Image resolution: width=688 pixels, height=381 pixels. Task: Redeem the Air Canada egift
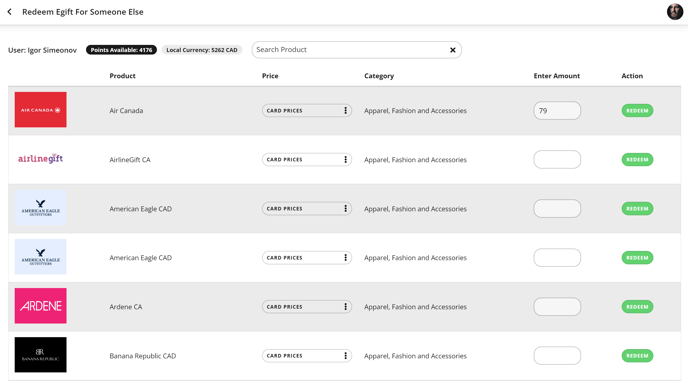637,111
